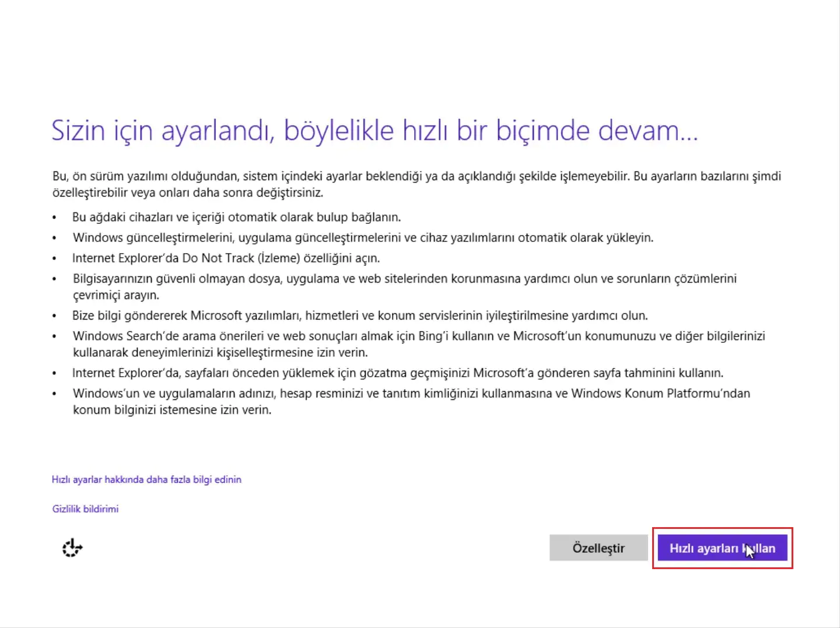Click the Windows güncelleştirmeleri bullet item
840x628 pixels.
(x=363, y=237)
